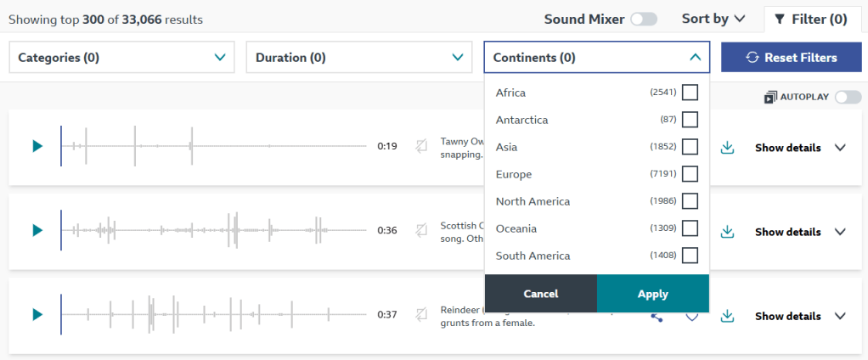Download the second sound result
Image resolution: width=868 pixels, height=360 pixels.
pyautogui.click(x=727, y=232)
